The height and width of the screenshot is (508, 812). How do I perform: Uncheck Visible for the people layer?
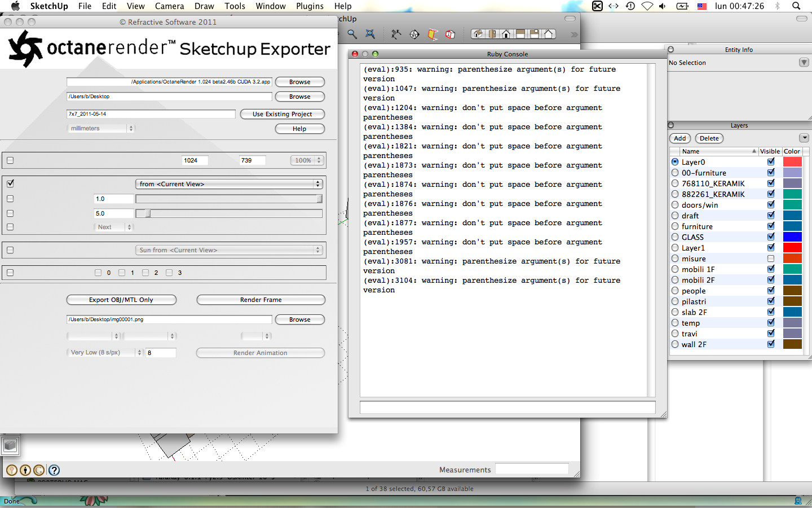click(x=771, y=291)
